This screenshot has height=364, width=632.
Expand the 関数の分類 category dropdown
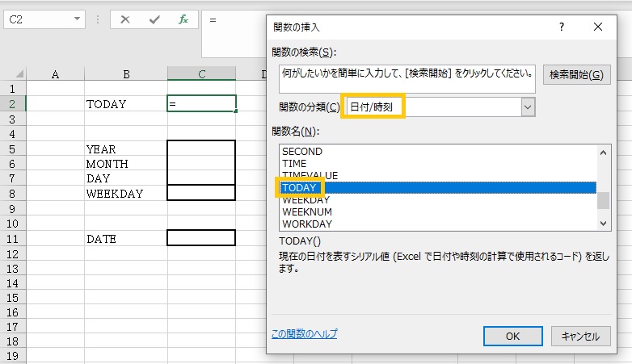pyautogui.click(x=528, y=107)
